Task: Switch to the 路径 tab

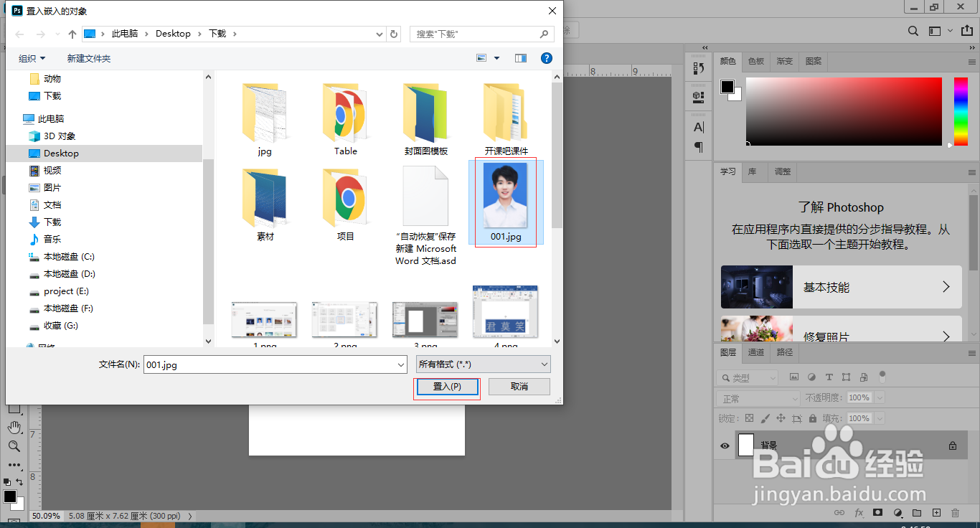Action: click(x=785, y=352)
